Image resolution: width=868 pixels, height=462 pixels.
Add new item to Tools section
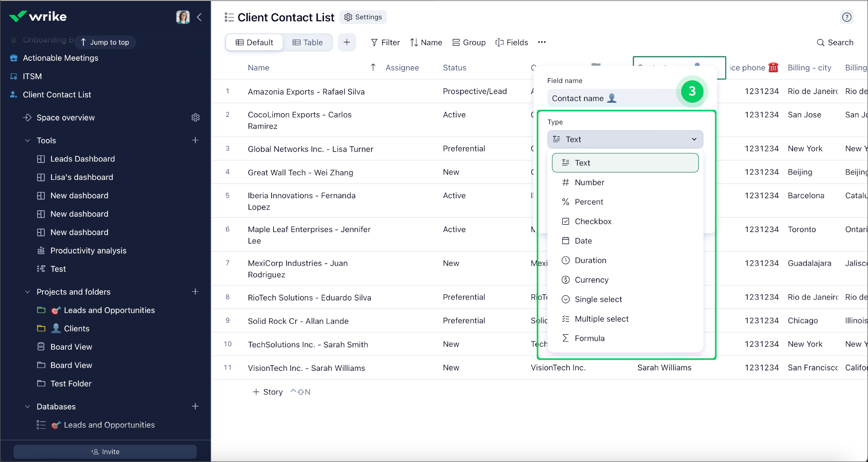[195, 140]
